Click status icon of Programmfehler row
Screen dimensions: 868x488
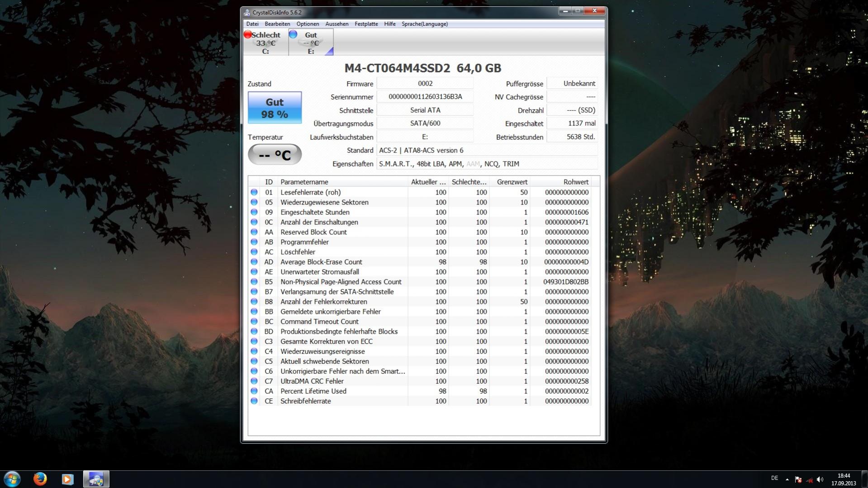click(254, 242)
